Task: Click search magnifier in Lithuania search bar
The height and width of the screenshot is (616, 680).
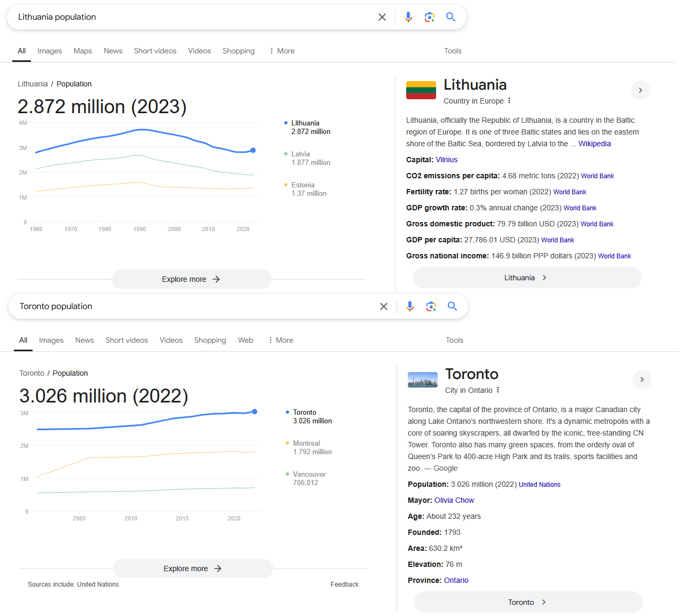Action: [451, 17]
